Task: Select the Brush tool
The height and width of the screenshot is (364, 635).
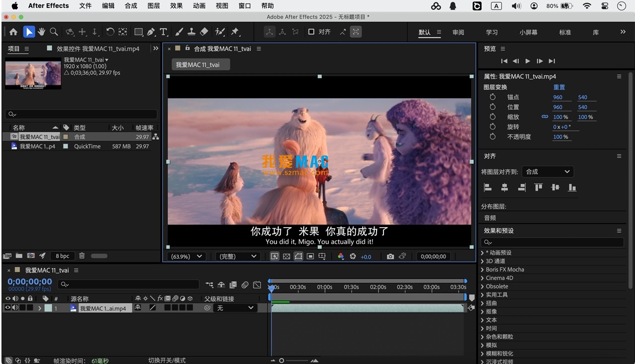Action: coord(179,32)
